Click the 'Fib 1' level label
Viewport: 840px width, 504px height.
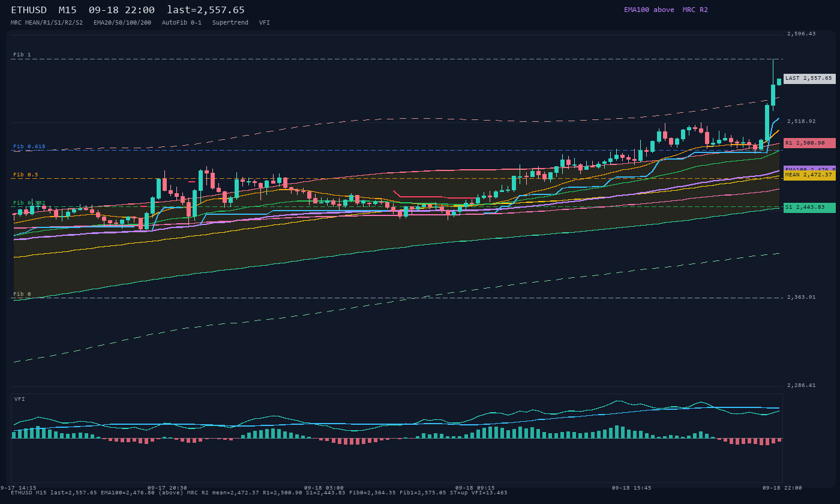pos(22,55)
